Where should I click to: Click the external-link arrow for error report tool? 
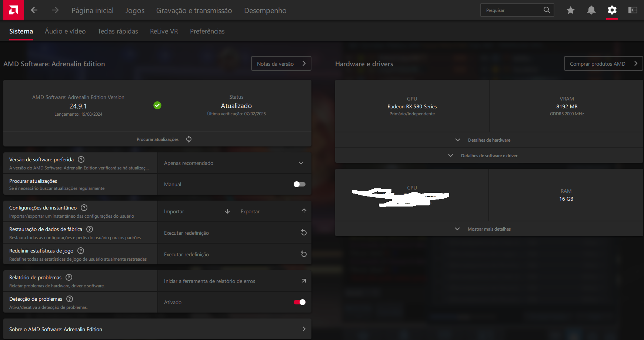click(304, 281)
